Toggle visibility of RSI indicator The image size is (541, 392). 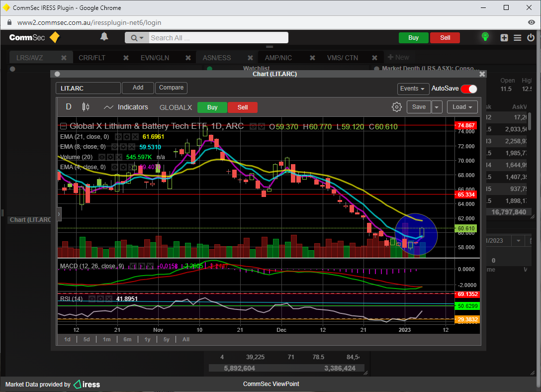click(x=92, y=299)
